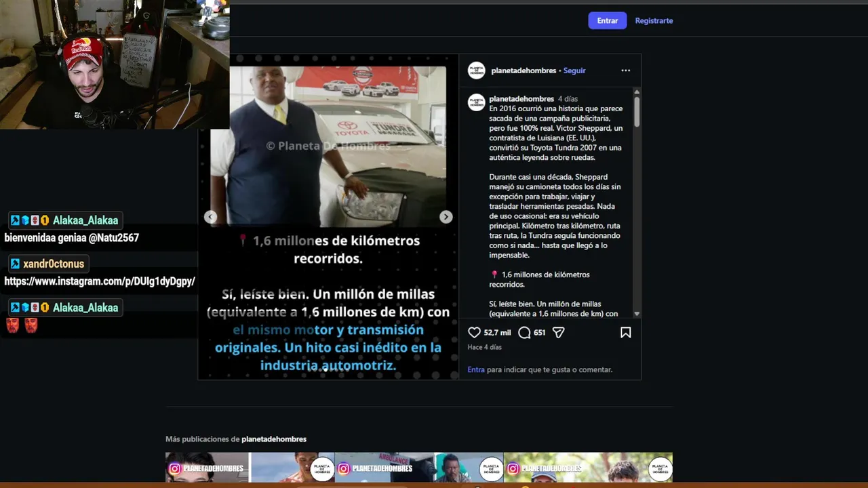Open planetadehombres link under Más publicaciones

tap(274, 439)
